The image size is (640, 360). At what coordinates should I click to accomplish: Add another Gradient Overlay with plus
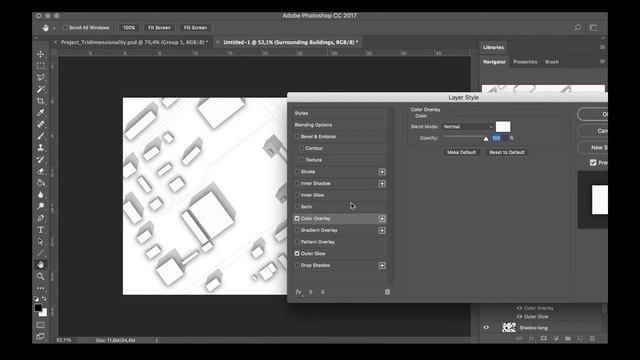382,231
